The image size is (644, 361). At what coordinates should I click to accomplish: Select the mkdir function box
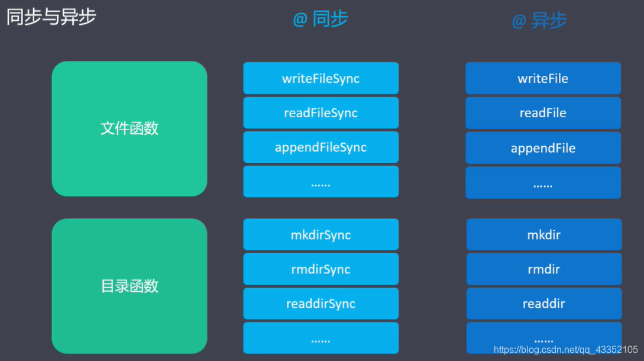543,234
